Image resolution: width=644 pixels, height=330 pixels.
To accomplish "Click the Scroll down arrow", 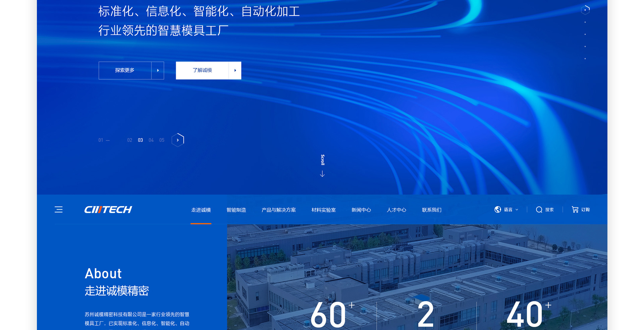I will pyautogui.click(x=322, y=174).
